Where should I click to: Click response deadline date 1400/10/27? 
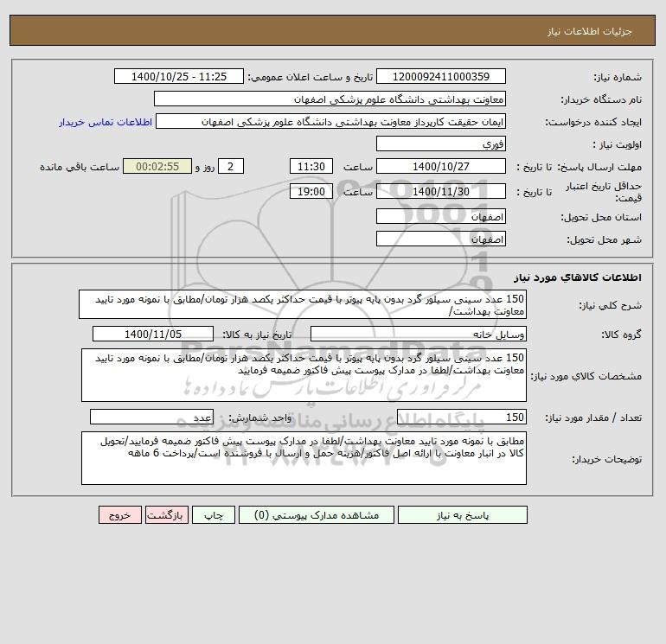[x=441, y=167]
